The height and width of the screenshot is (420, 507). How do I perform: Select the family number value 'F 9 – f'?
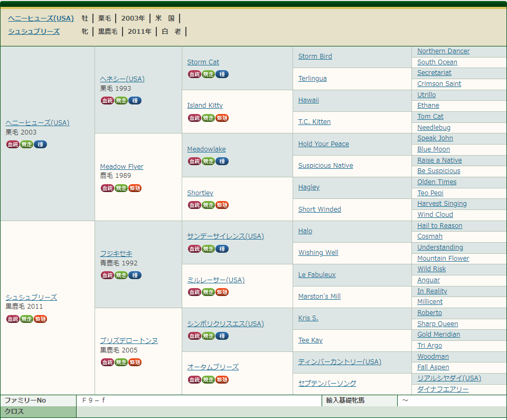(93, 400)
